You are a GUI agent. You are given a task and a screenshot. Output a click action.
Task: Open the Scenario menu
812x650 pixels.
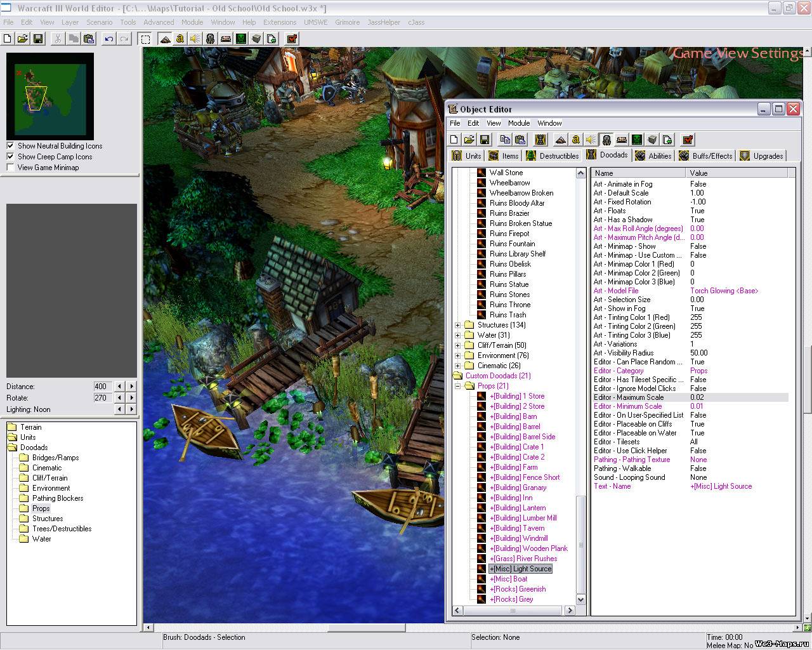point(99,22)
